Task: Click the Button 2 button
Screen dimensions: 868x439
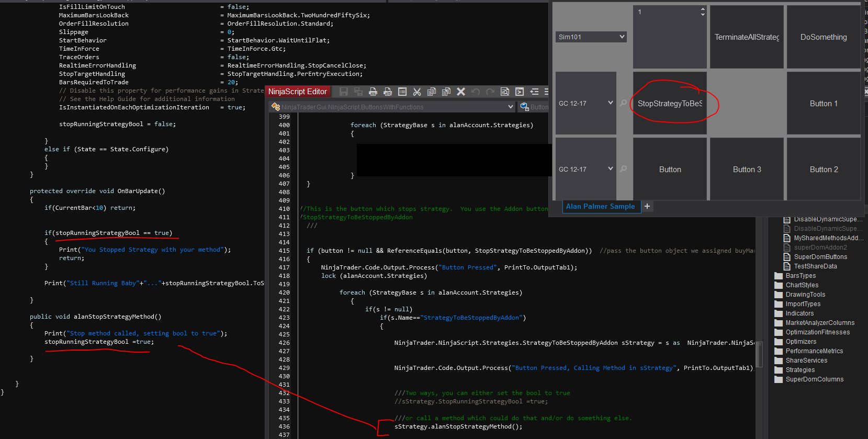Action: click(x=824, y=170)
